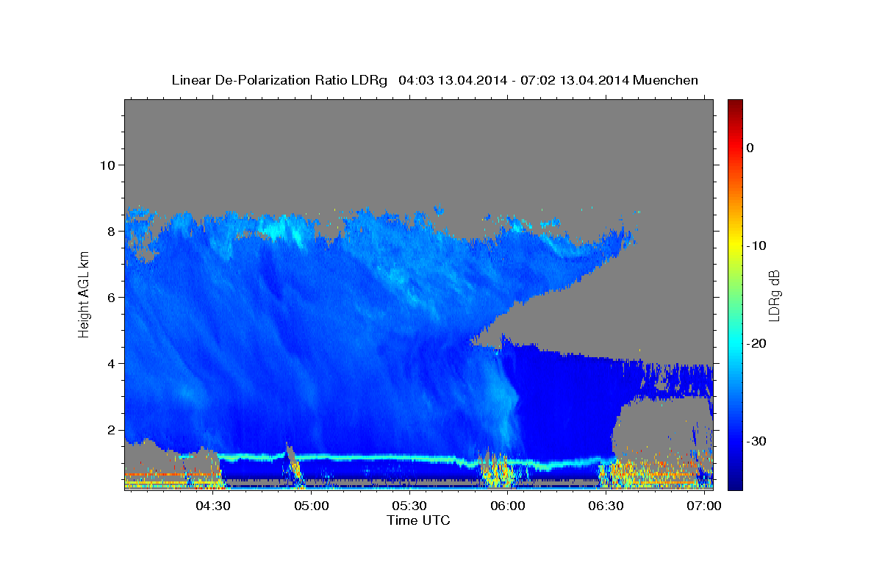Click the colorbar value 0
The height and width of the screenshot is (588, 882).
pyautogui.click(x=750, y=148)
